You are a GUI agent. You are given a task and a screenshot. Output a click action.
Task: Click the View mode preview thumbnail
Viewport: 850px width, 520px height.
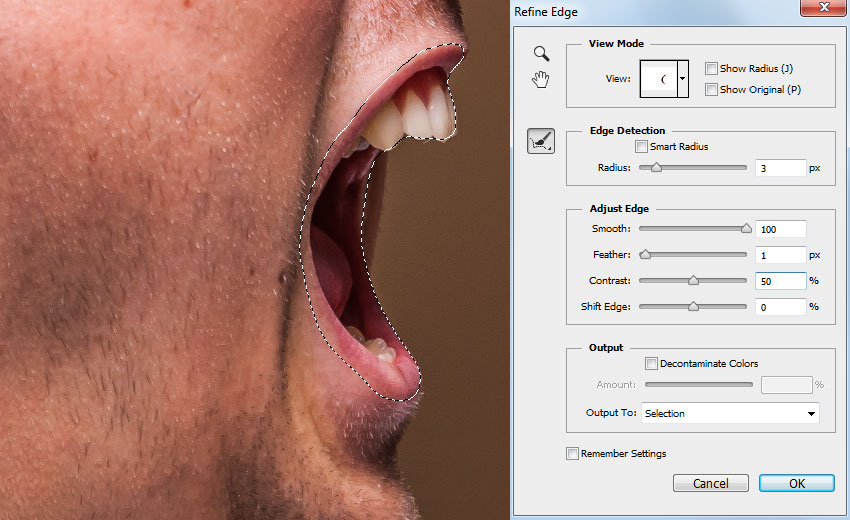(x=659, y=79)
